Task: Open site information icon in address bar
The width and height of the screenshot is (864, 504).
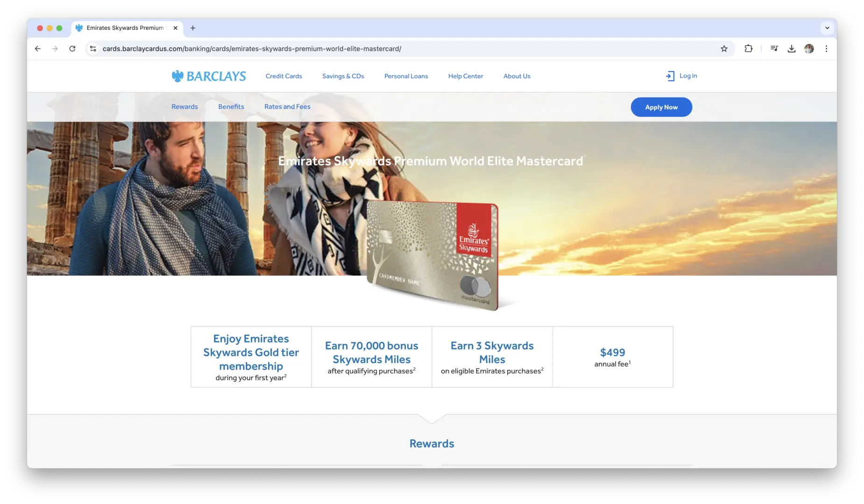Action: 93,49
